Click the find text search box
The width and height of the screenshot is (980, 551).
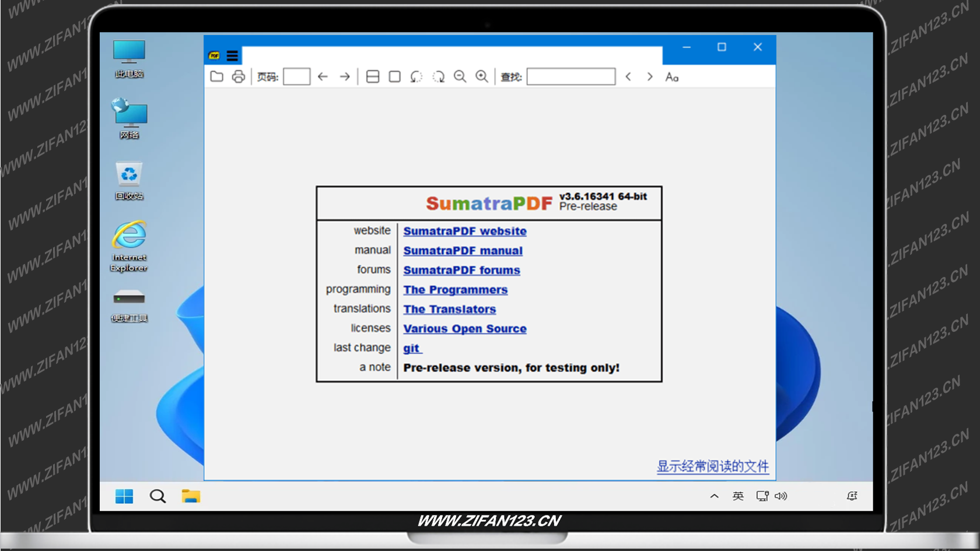[x=571, y=76]
